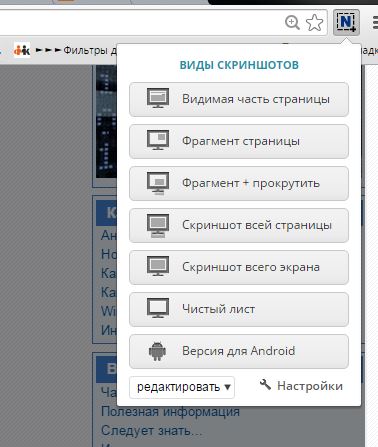Take 'Скриншот всей страницы'
The image size is (378, 447).
click(x=239, y=225)
